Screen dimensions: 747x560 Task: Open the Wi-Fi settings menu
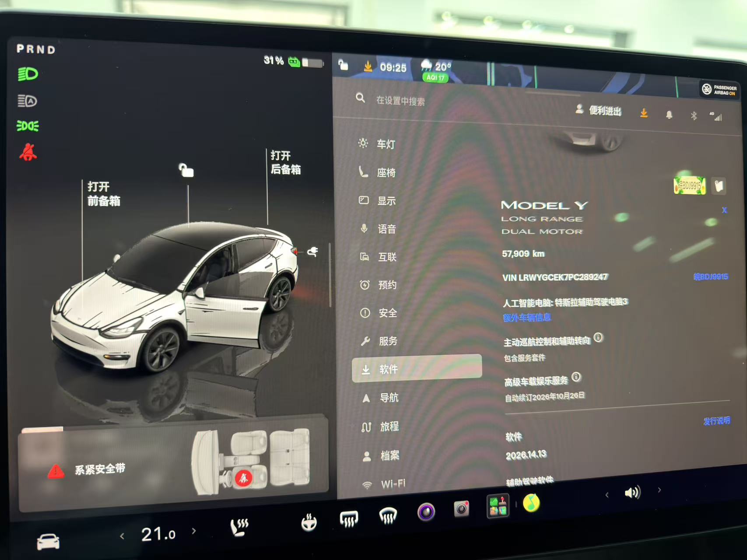(384, 484)
